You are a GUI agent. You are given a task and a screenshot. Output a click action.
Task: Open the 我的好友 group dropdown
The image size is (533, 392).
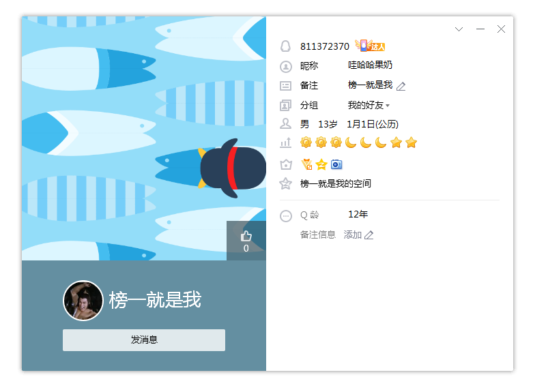coord(369,105)
